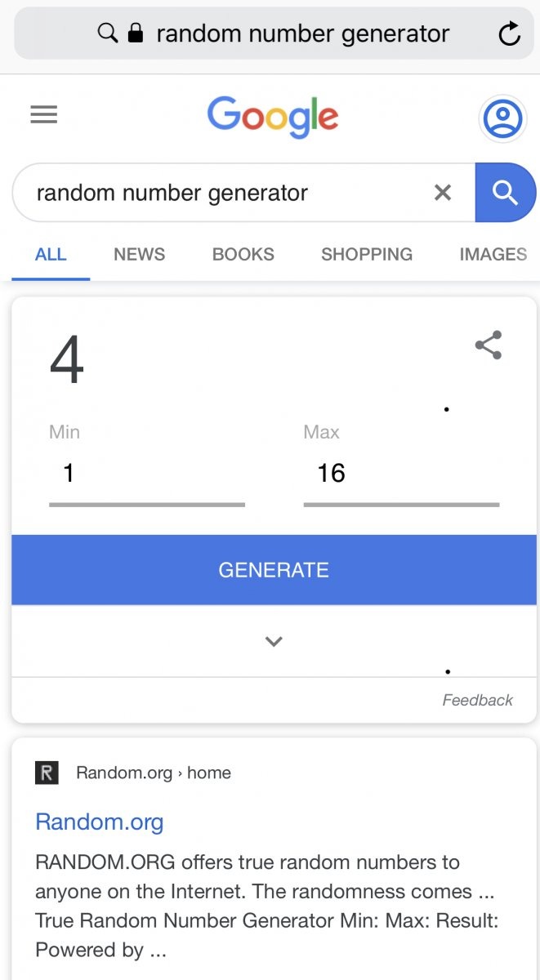
Task: Share the random number result
Action: click(x=489, y=345)
